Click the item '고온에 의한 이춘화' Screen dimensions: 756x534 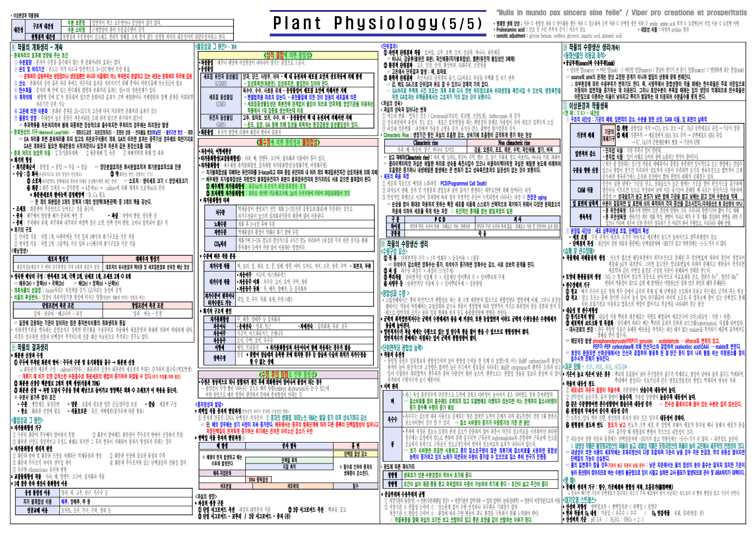[x=33, y=111]
